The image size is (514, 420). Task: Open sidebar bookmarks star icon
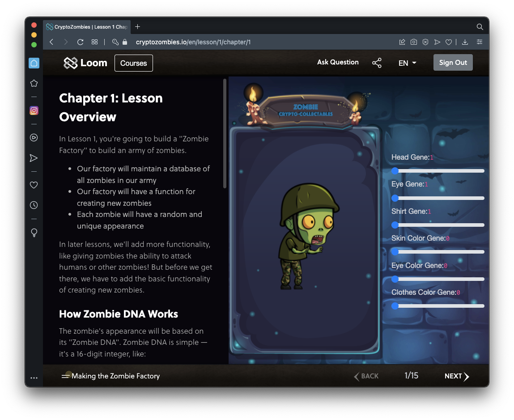pos(34,83)
